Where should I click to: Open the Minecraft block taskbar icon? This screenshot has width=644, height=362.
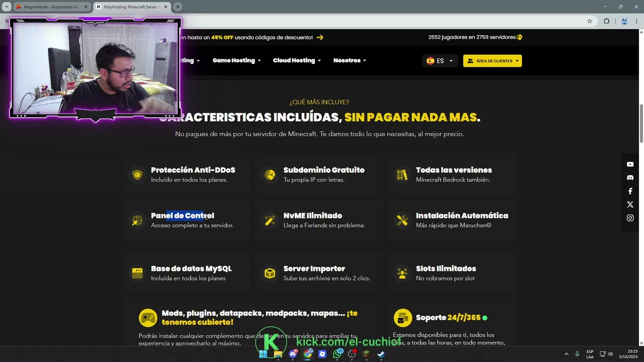point(367,354)
